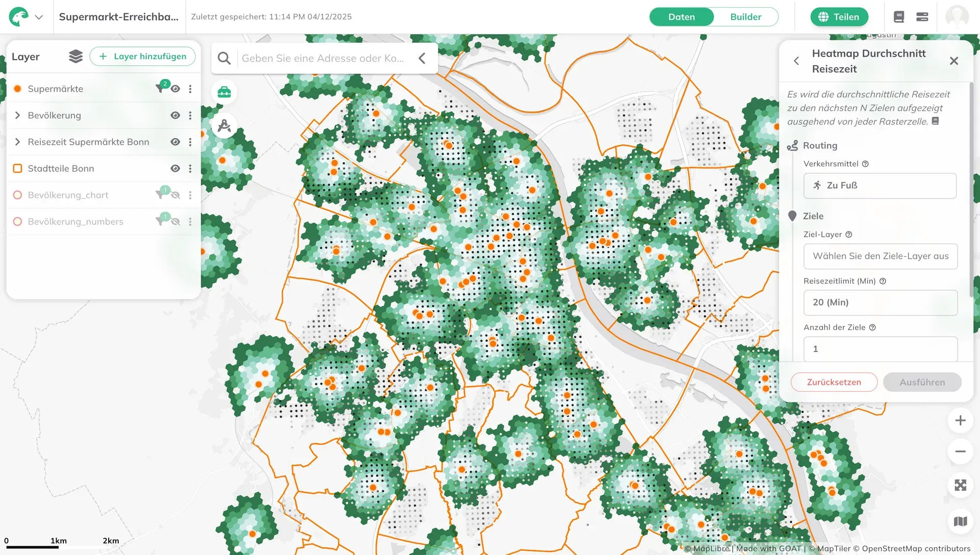Open the basemap selector icon
980x555 pixels.
pos(960,521)
